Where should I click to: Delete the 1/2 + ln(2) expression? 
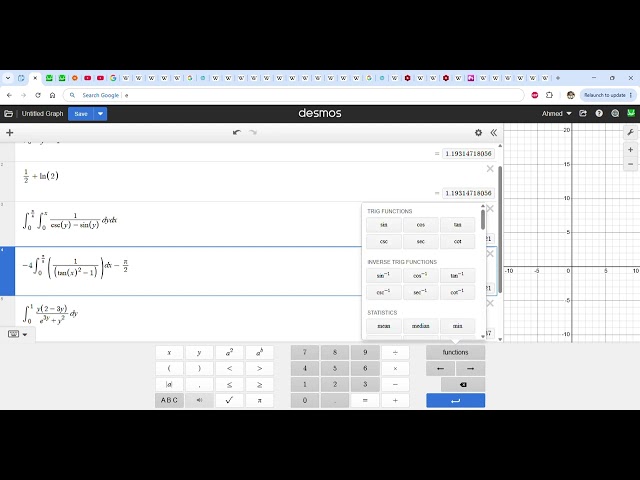pos(490,169)
